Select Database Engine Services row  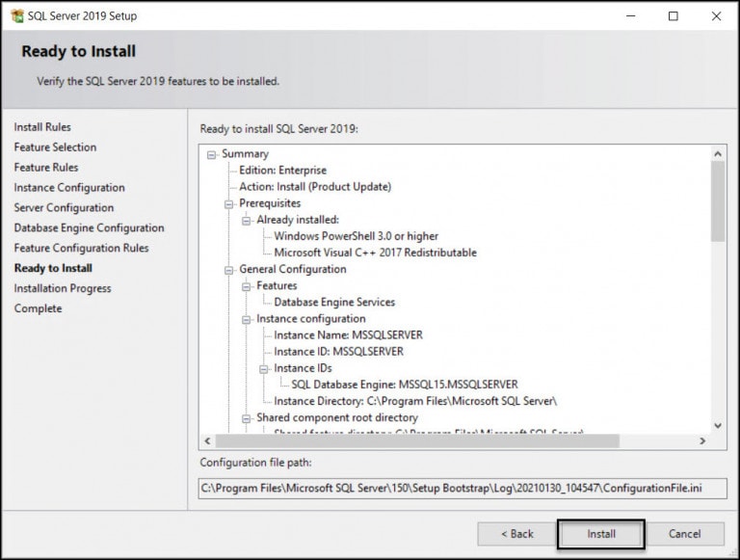pos(334,303)
